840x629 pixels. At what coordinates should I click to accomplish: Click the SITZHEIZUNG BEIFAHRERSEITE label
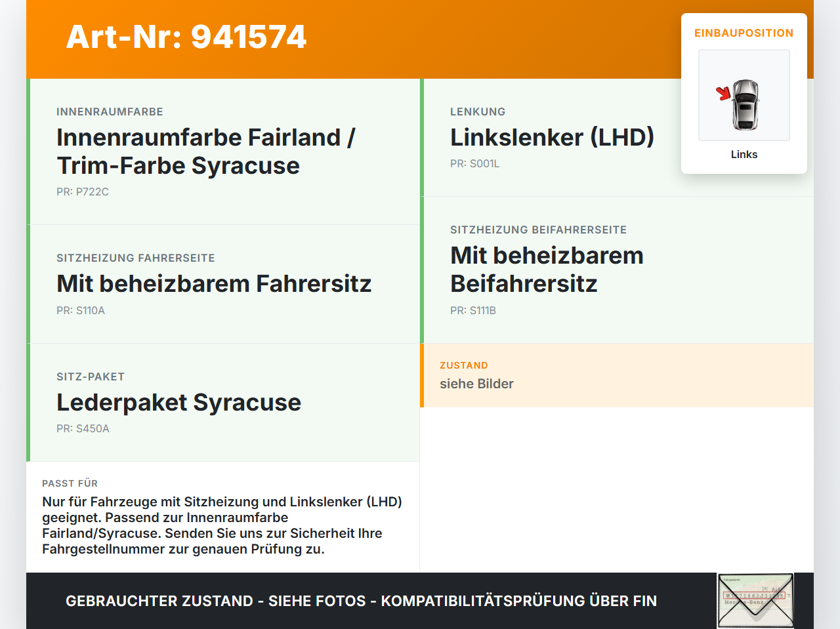click(538, 230)
